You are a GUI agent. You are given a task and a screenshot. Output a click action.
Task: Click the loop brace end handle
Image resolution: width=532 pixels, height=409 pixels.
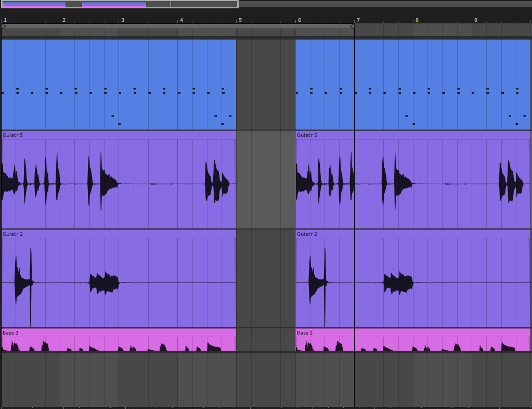tap(352, 27)
